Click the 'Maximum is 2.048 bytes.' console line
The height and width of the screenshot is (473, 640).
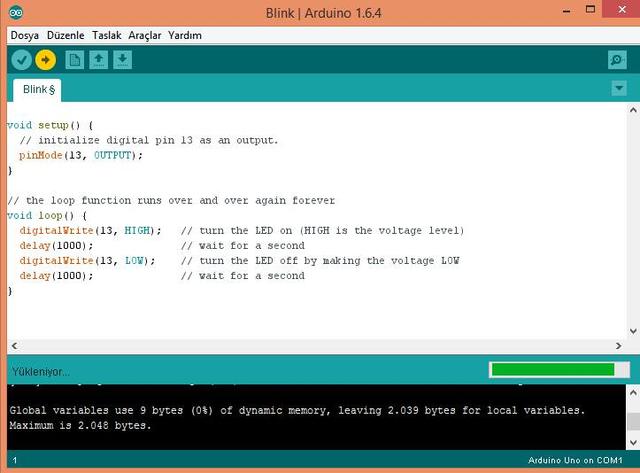pyautogui.click(x=80, y=425)
